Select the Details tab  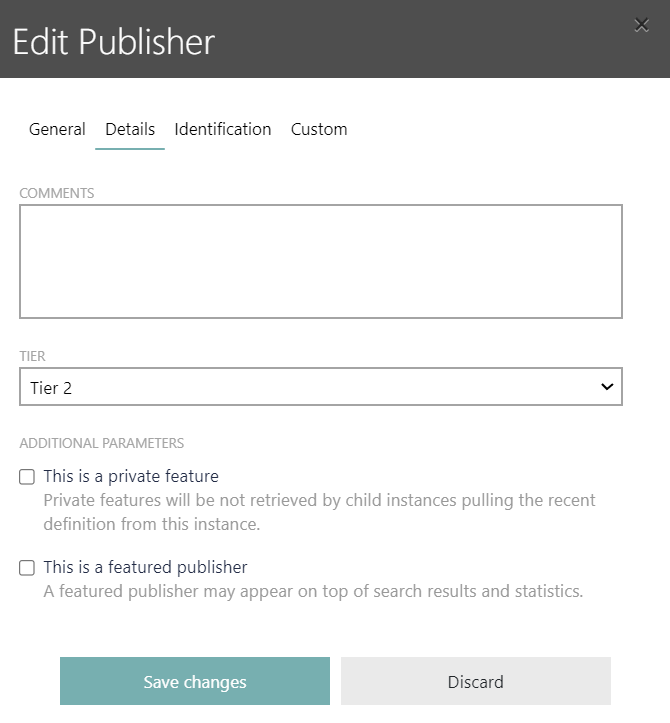pos(130,130)
